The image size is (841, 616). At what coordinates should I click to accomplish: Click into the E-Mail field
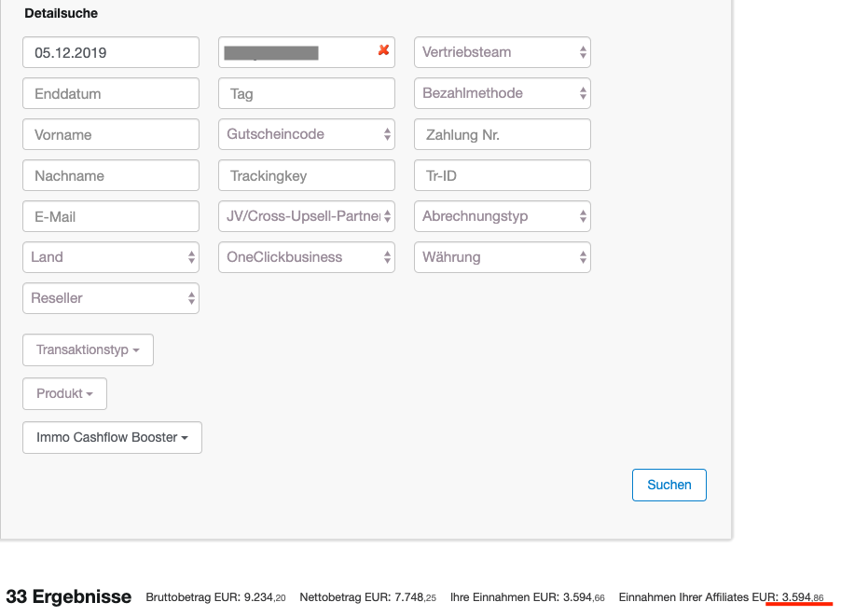click(110, 216)
